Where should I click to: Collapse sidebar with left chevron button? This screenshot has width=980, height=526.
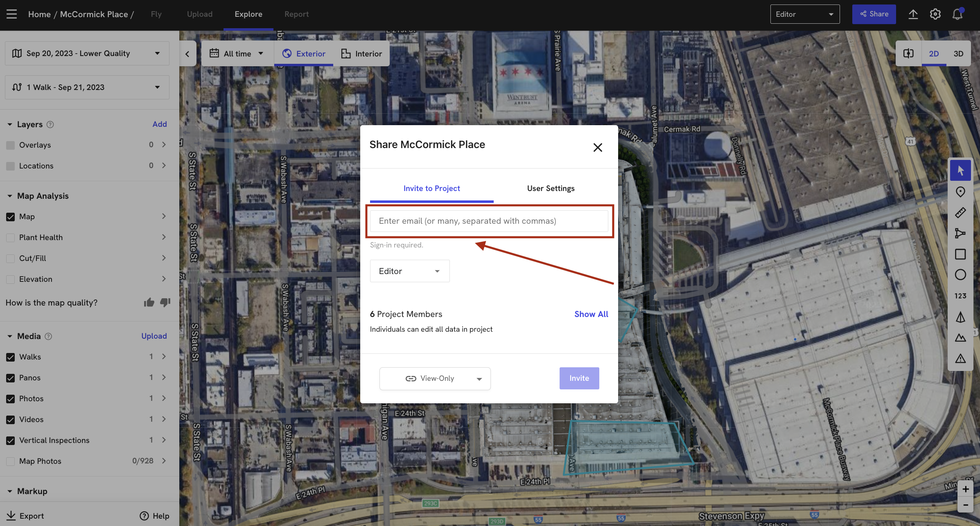187,54
